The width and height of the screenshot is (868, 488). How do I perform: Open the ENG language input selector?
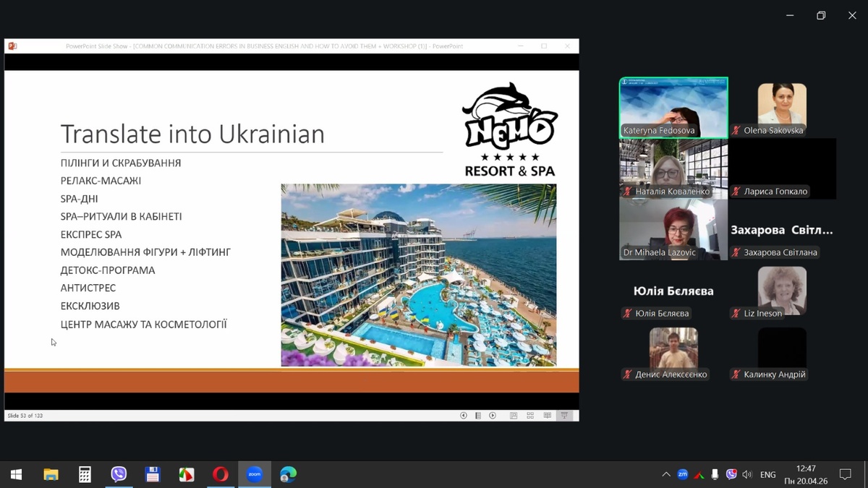[x=768, y=474]
